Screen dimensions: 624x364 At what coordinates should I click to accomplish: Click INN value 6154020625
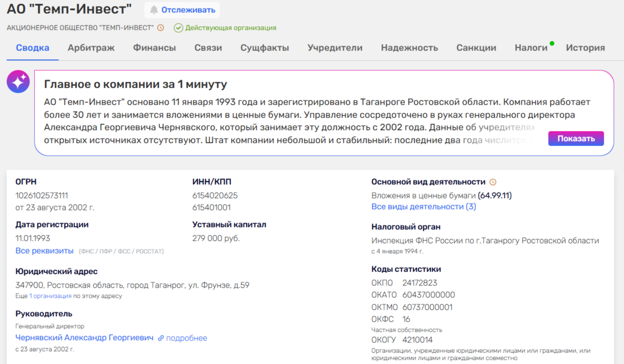(215, 195)
